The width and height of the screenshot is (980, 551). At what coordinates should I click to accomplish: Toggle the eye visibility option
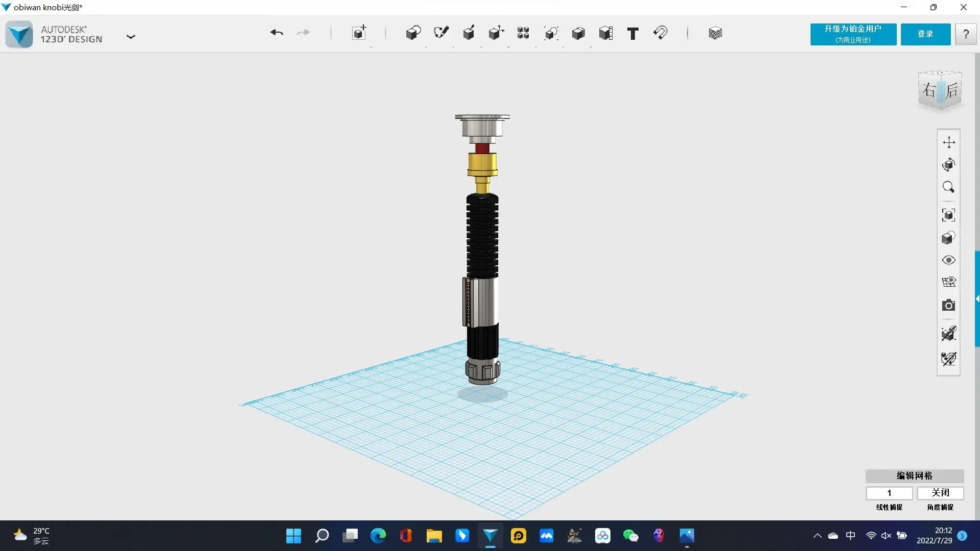point(949,260)
